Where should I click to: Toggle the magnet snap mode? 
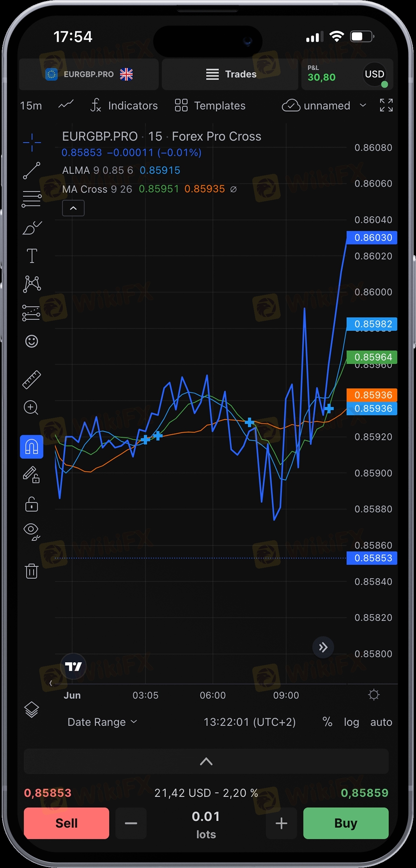pos(32,447)
